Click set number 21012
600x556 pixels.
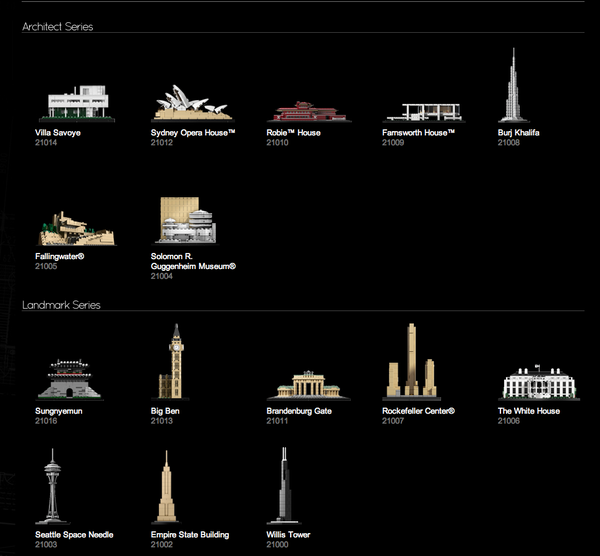(161, 143)
